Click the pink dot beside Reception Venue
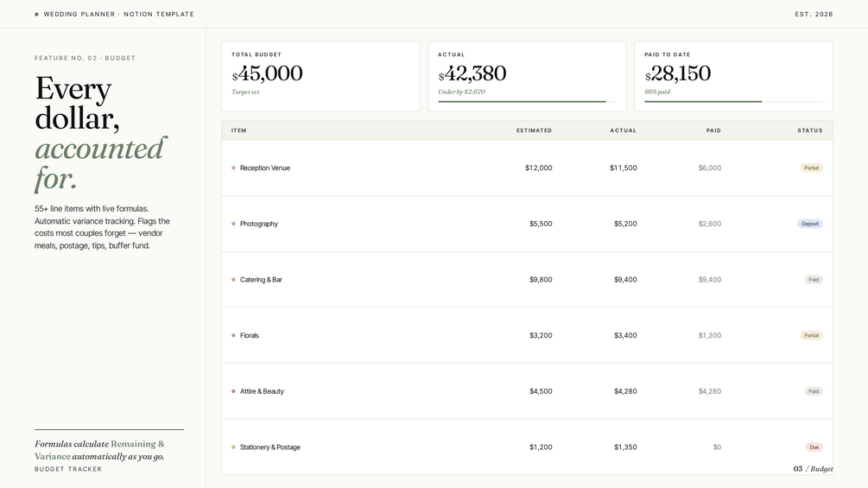868x488 pixels. [x=233, y=168]
